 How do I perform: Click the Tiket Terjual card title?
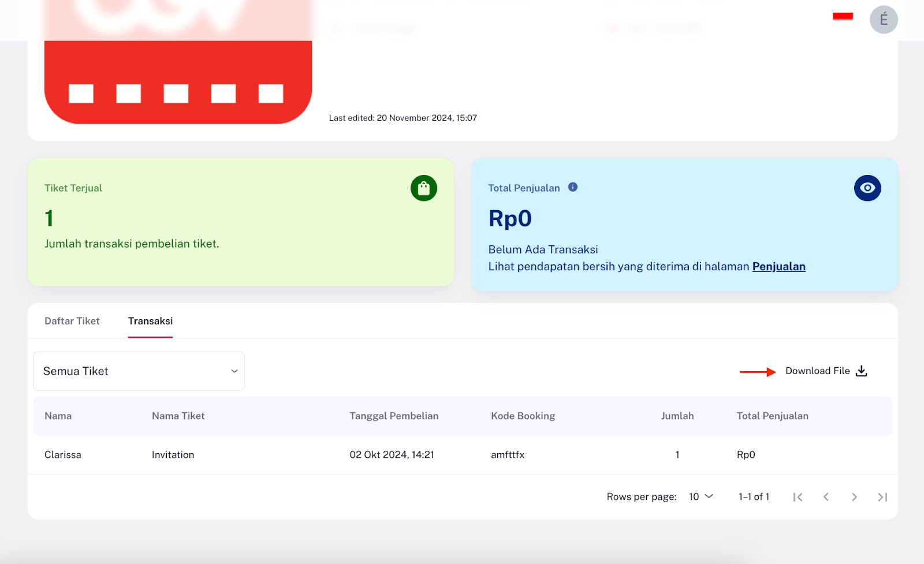[x=73, y=188]
